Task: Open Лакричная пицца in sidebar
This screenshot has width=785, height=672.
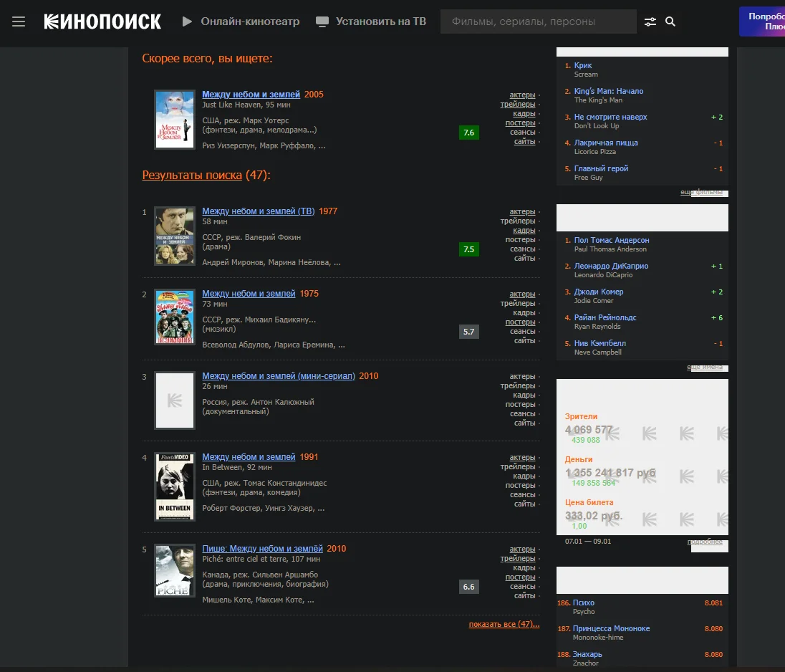Action: coord(606,143)
